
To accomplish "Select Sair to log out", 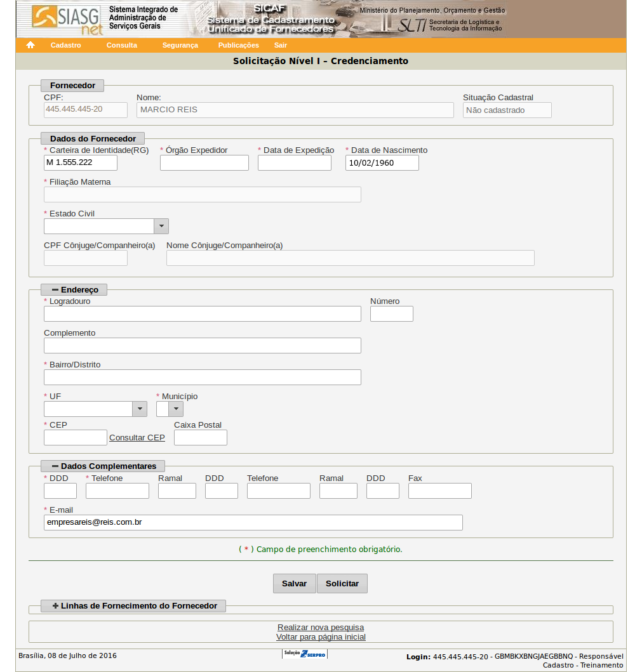I will pos(281,45).
